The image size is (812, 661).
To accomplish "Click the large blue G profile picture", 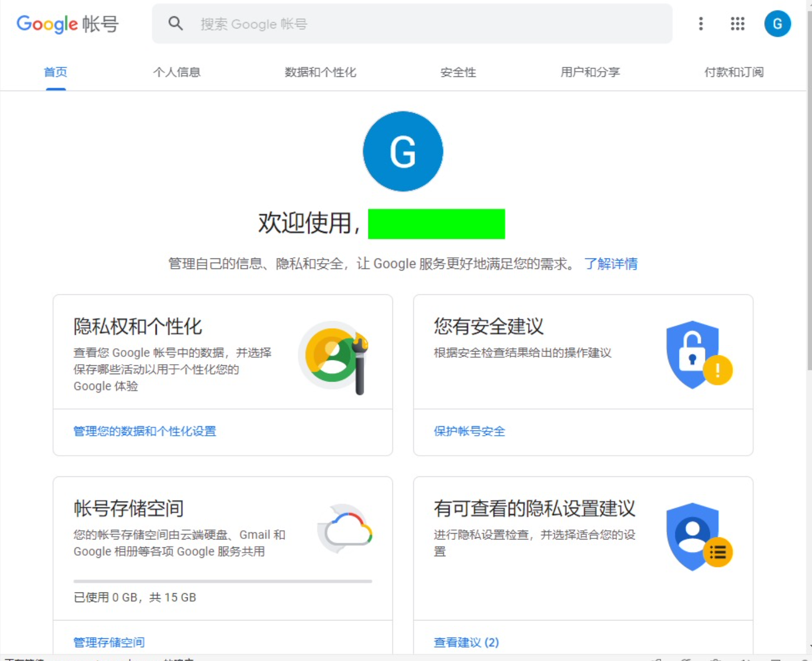I will (403, 151).
